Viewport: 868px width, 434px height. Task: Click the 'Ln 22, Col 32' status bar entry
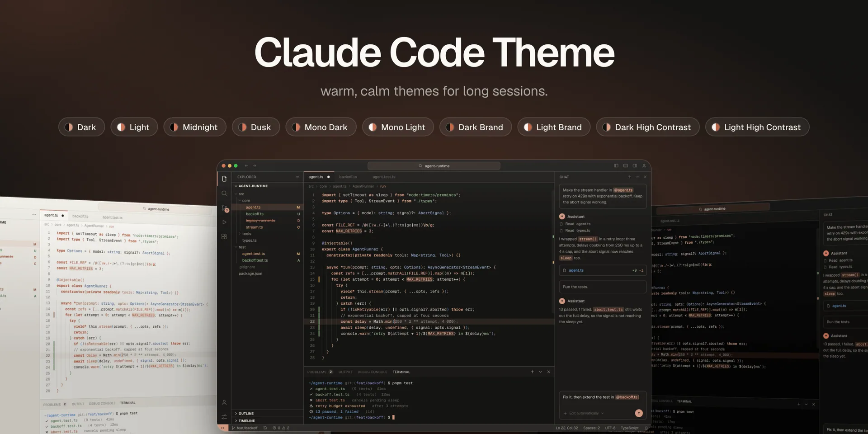click(x=566, y=428)
